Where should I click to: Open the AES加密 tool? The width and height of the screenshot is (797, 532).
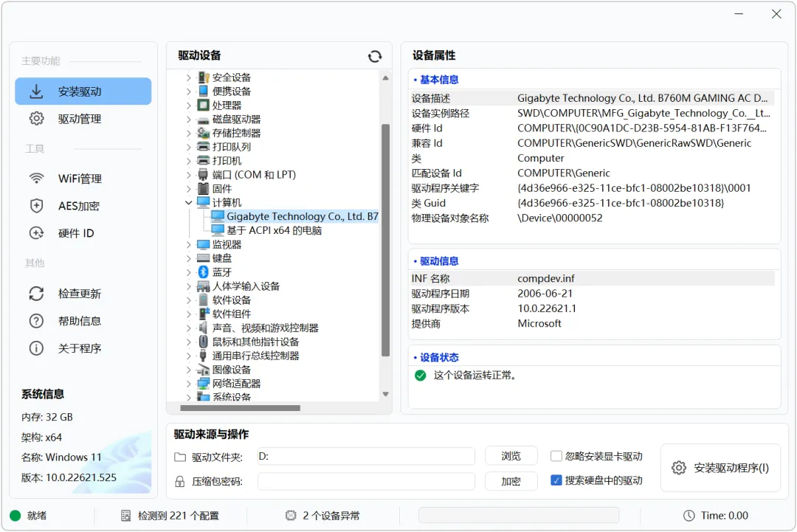pyautogui.click(x=83, y=206)
